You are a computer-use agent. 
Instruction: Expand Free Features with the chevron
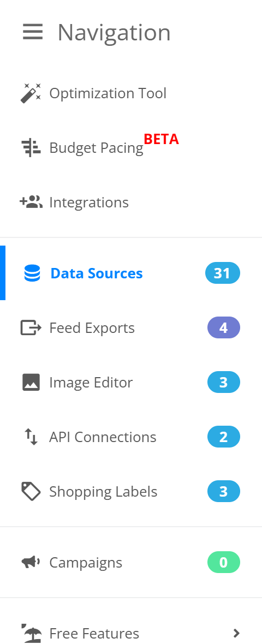pos(236,633)
